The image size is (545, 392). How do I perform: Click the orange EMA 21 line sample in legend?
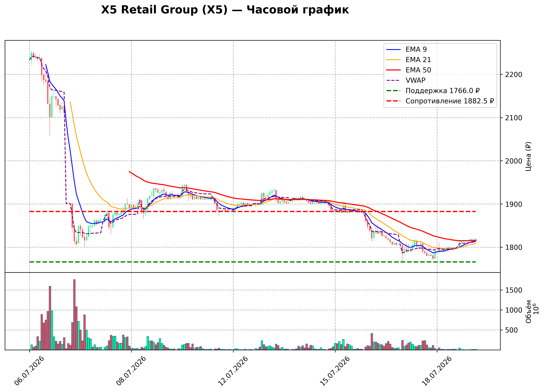pyautogui.click(x=394, y=60)
